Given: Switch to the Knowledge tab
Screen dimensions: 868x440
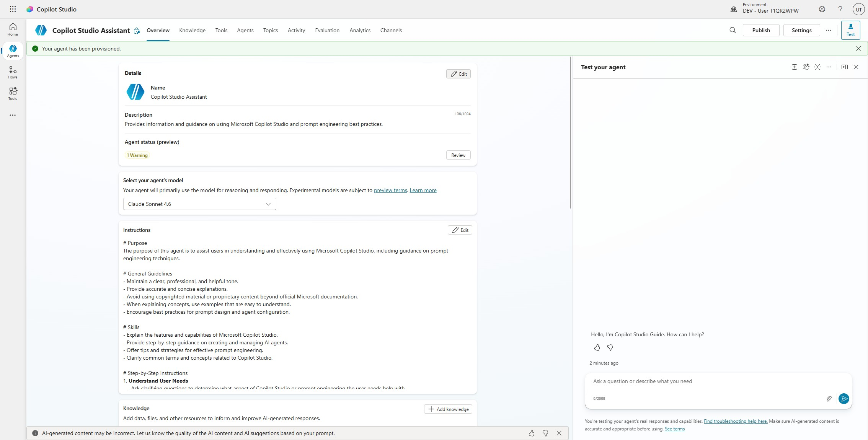Looking at the screenshot, I should 192,30.
